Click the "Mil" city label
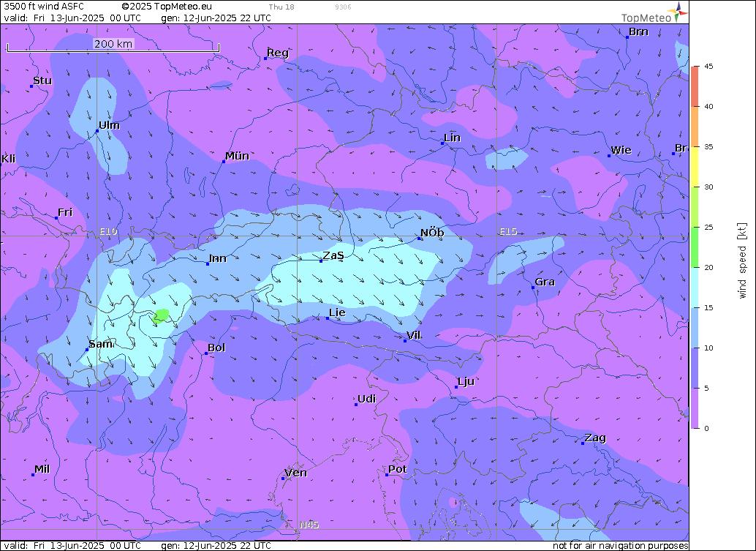Image resolution: width=756 pixels, height=551 pixels. 42,469
